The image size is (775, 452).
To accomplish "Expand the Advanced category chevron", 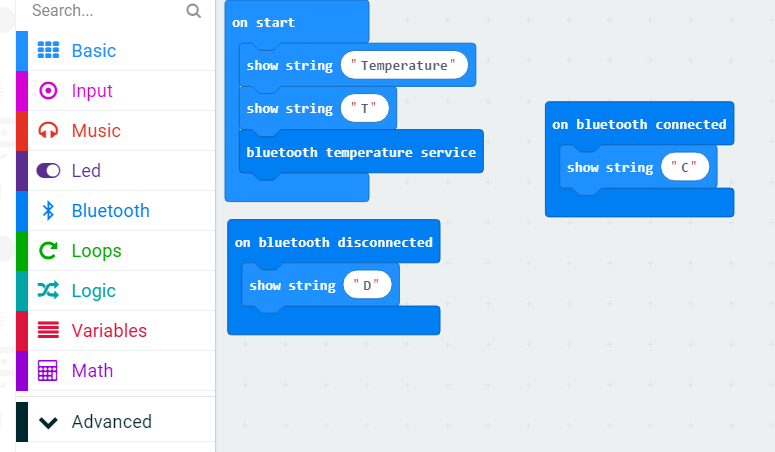I will (48, 422).
